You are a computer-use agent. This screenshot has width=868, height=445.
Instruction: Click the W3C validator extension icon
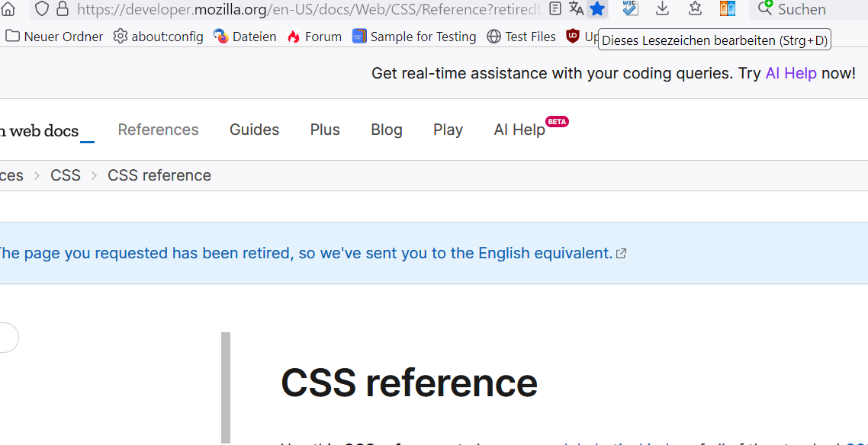point(630,9)
